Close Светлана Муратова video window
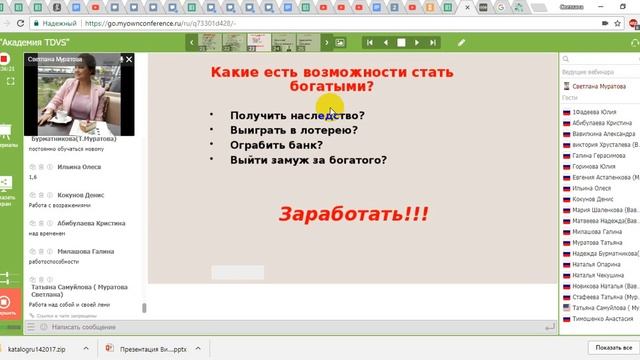This screenshot has height=360, width=640. pos(129,59)
